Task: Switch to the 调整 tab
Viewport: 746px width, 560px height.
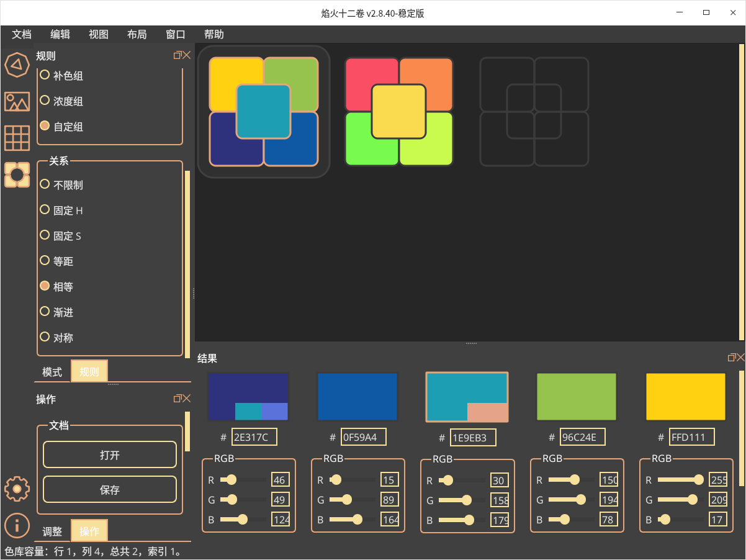Action: tap(52, 531)
